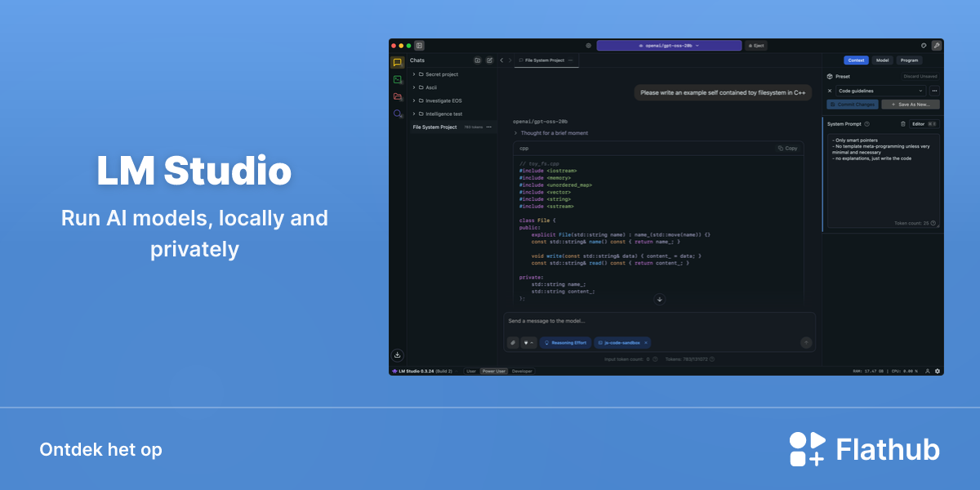Open the File System Project tab menu
The width and height of the screenshot is (980, 490).
(x=571, y=60)
